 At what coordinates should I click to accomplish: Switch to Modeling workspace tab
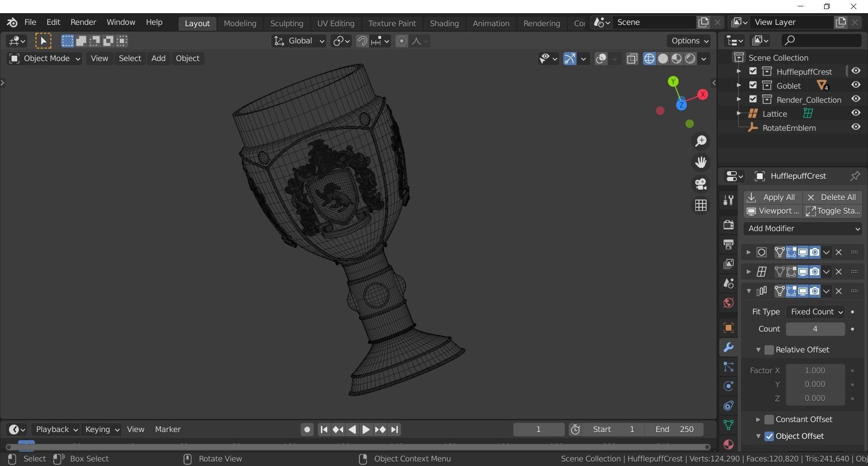coord(240,23)
